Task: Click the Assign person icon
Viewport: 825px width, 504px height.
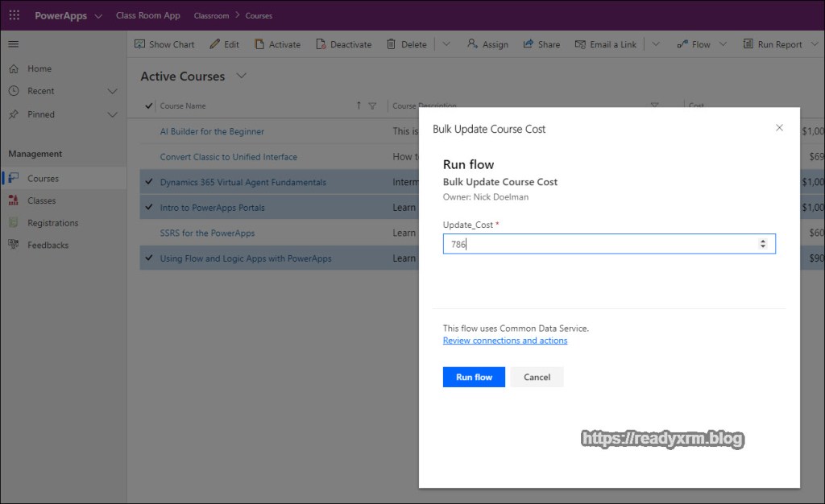Action: point(472,44)
